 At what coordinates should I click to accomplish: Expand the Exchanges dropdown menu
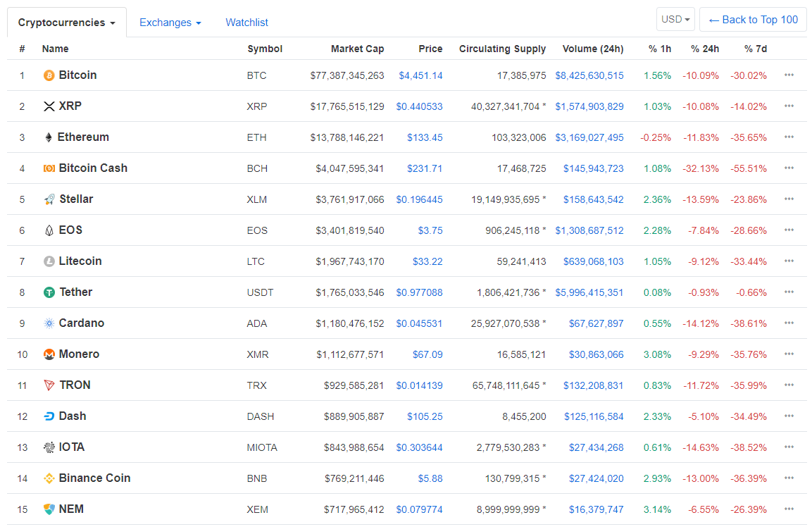(x=170, y=23)
